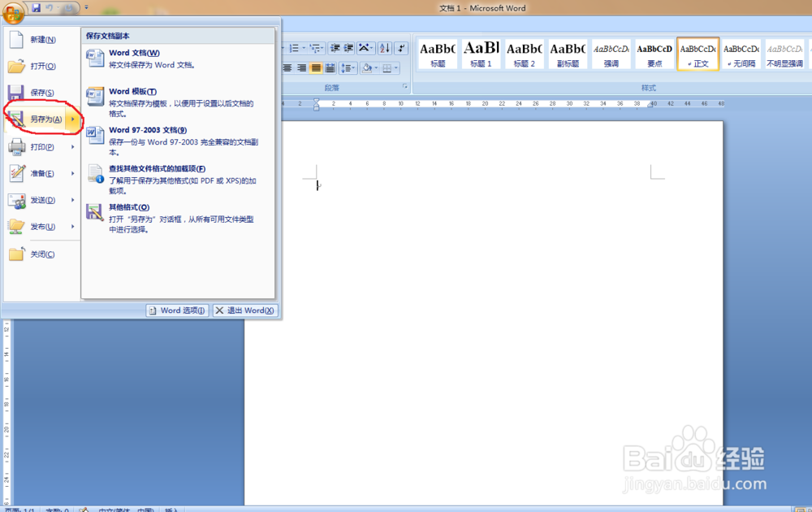The width and height of the screenshot is (812, 512).
Task: Choose 新建(N) from the Office menu
Action: tap(42, 39)
